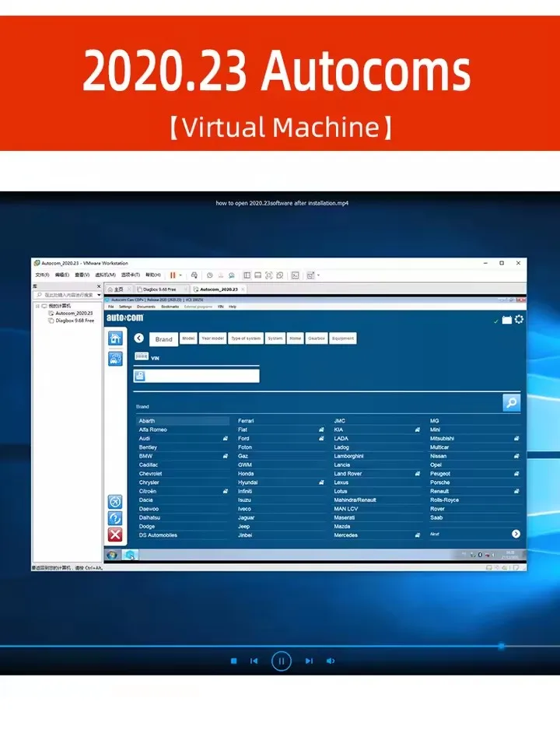560x747 pixels.
Task: Click the magnifier search icon above brand list
Action: (x=511, y=402)
